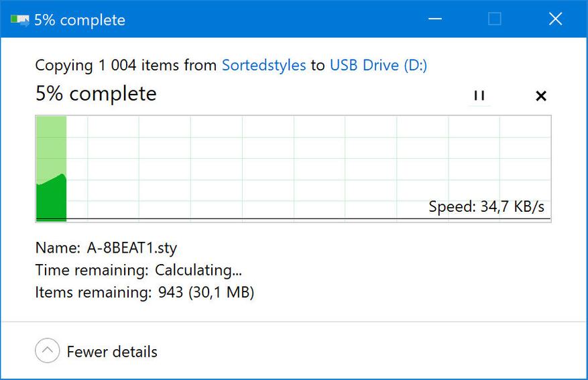Click the Items remaining: 943 line
The image size is (588, 380).
point(144,292)
